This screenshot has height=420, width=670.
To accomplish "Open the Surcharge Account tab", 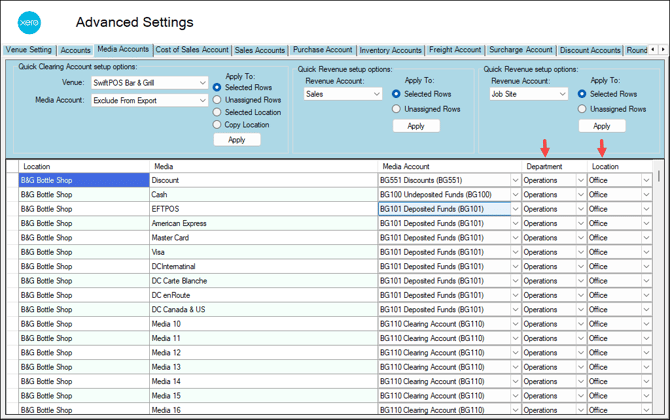I will tap(521, 50).
